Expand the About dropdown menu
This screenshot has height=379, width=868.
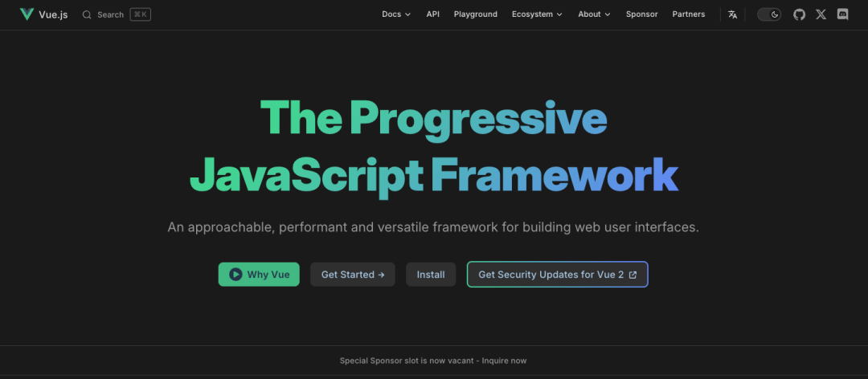(x=595, y=14)
